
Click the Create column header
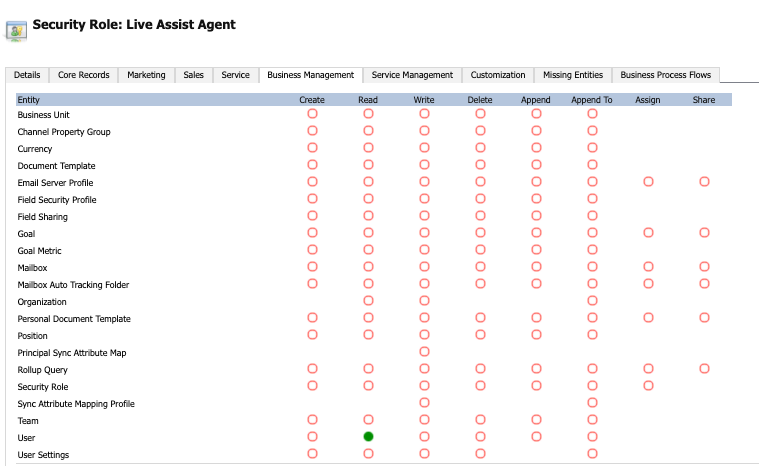point(312,100)
